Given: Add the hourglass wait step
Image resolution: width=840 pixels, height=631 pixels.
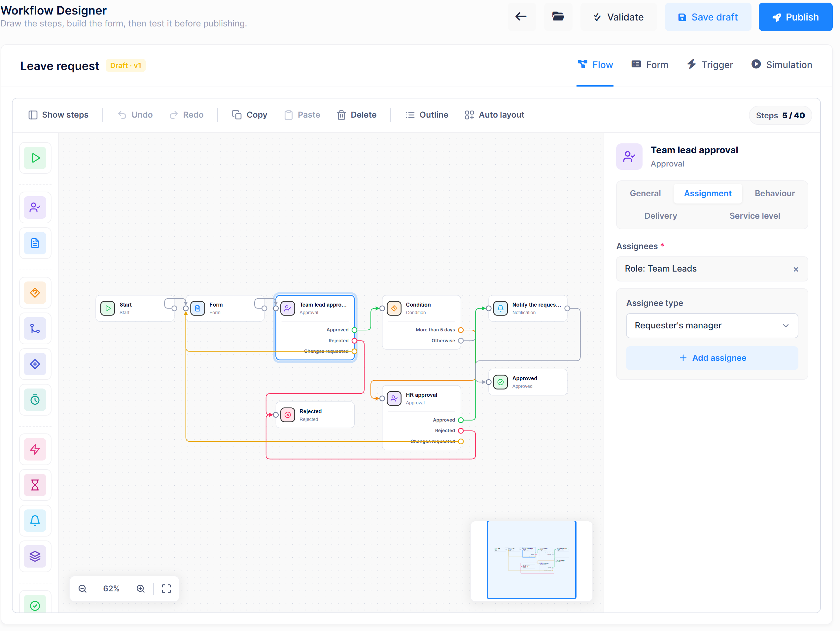Looking at the screenshot, I should (35, 485).
